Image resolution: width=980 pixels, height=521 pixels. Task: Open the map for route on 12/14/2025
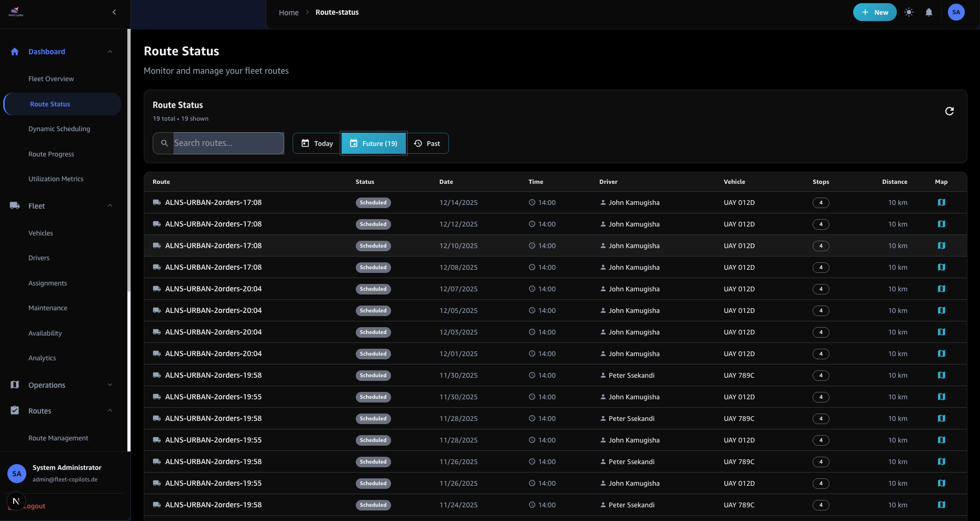941,202
